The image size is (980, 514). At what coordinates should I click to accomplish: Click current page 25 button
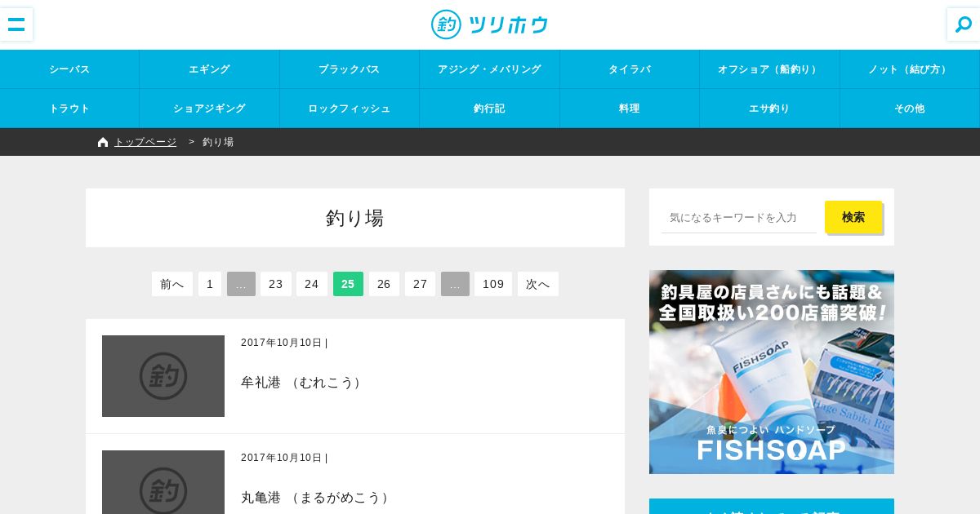tap(348, 284)
